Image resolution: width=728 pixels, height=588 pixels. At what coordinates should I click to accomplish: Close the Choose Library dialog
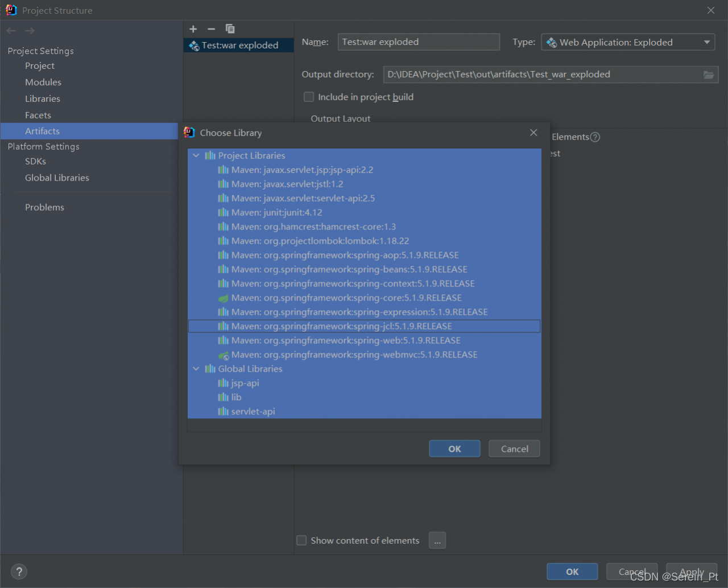533,133
